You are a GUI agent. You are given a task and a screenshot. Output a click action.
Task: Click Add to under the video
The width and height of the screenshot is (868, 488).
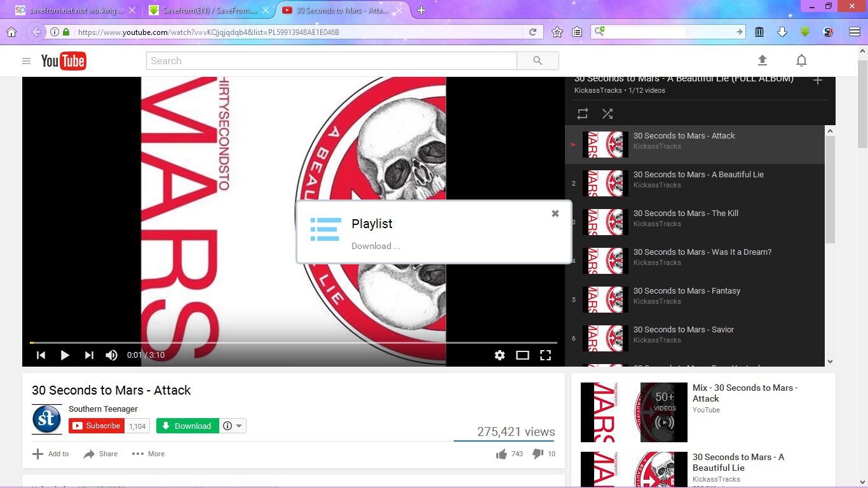50,454
